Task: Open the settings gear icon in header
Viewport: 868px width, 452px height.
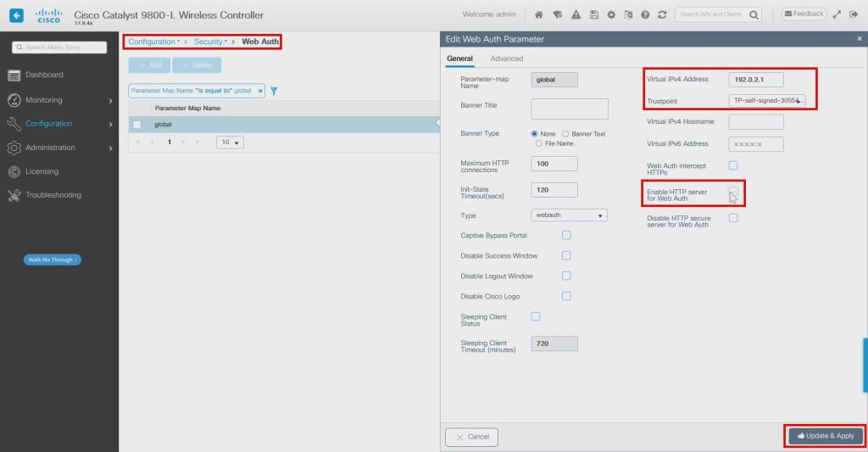Action: coord(611,15)
